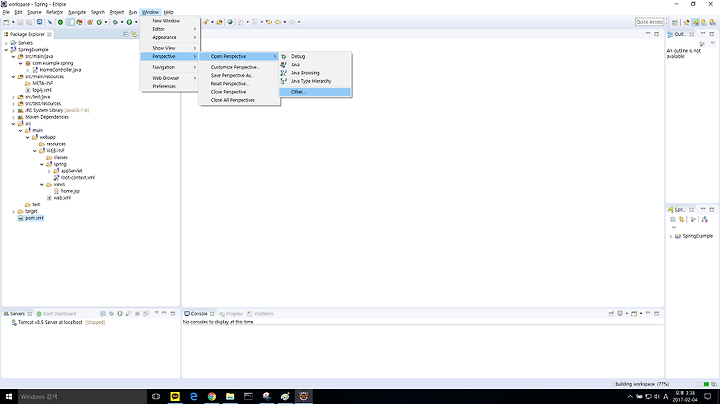Toggle Link with Editor in Package Explorer
720x404 pixels.
coord(134,34)
